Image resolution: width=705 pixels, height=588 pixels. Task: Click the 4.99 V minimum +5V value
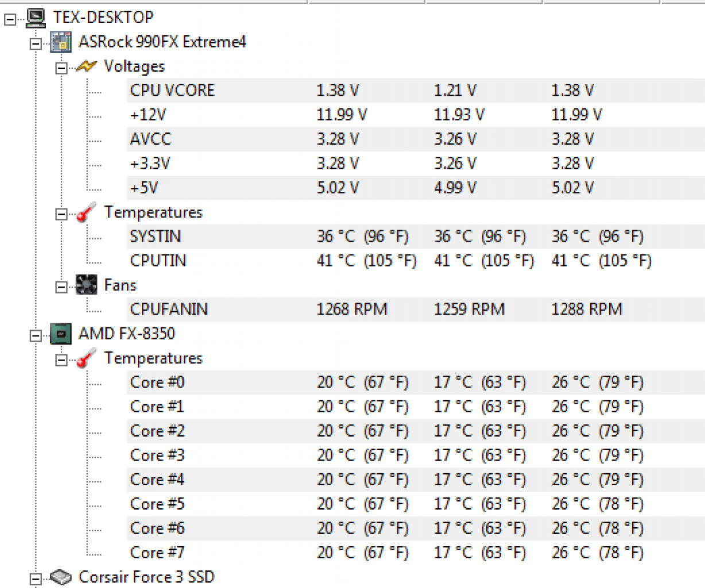455,188
